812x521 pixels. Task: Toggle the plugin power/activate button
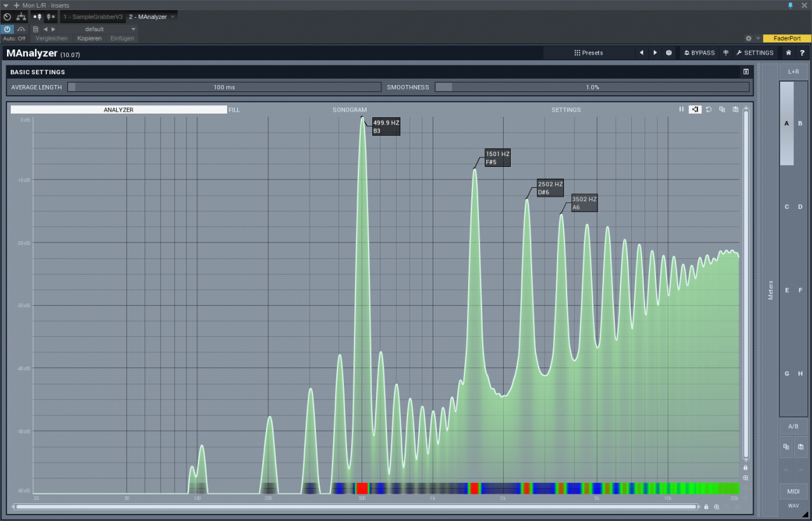click(7, 29)
